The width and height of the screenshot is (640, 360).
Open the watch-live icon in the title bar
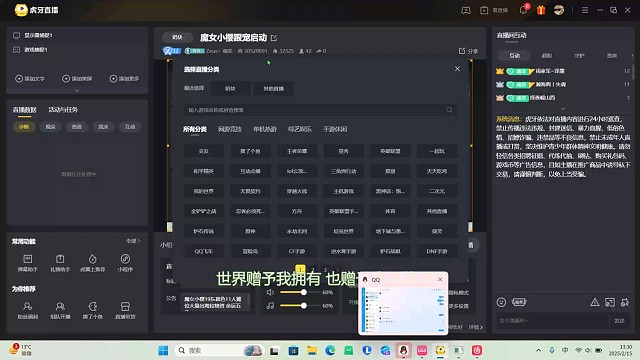[484, 10]
